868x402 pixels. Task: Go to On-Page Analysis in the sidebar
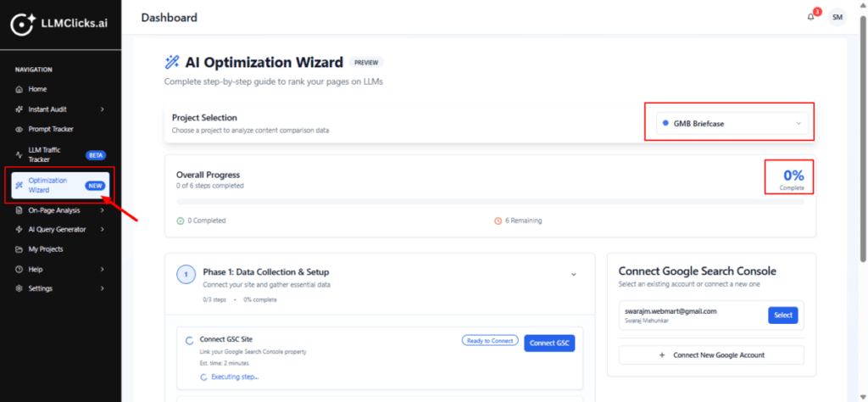53,209
